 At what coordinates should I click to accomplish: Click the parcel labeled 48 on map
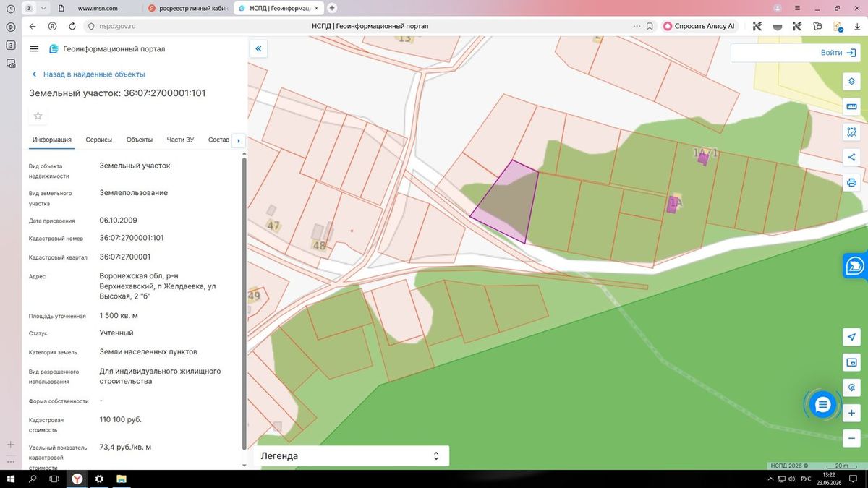pyautogui.click(x=319, y=245)
